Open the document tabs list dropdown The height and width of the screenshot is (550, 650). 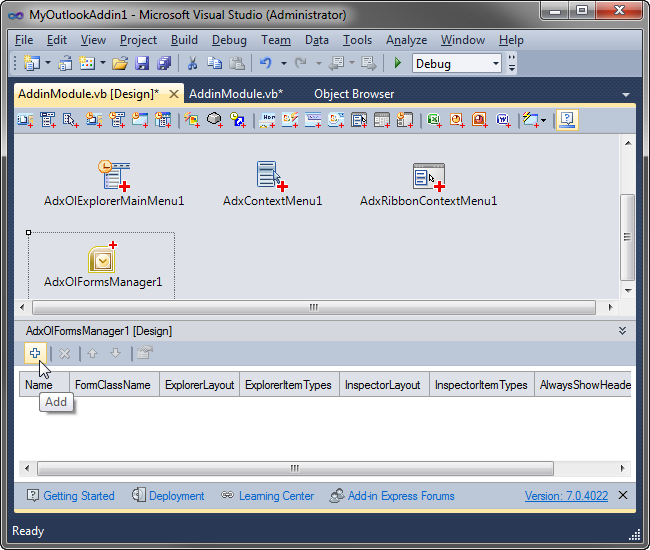click(x=626, y=95)
